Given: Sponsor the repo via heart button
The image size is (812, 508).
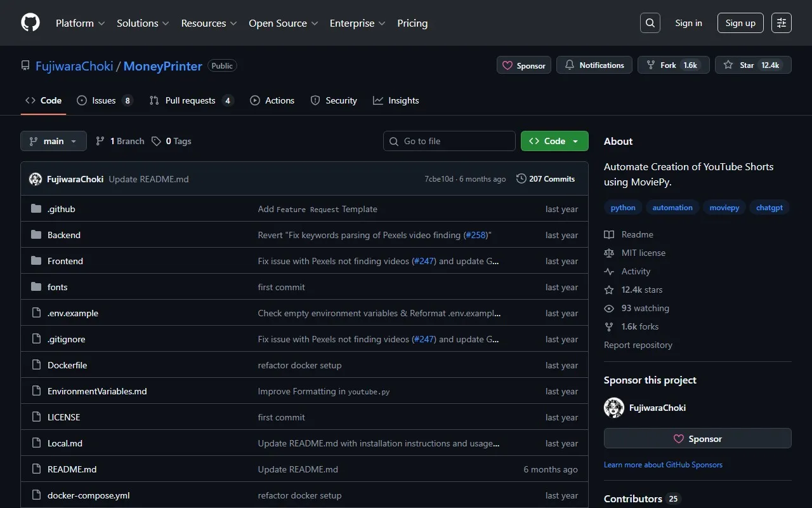Looking at the screenshot, I should (x=524, y=65).
